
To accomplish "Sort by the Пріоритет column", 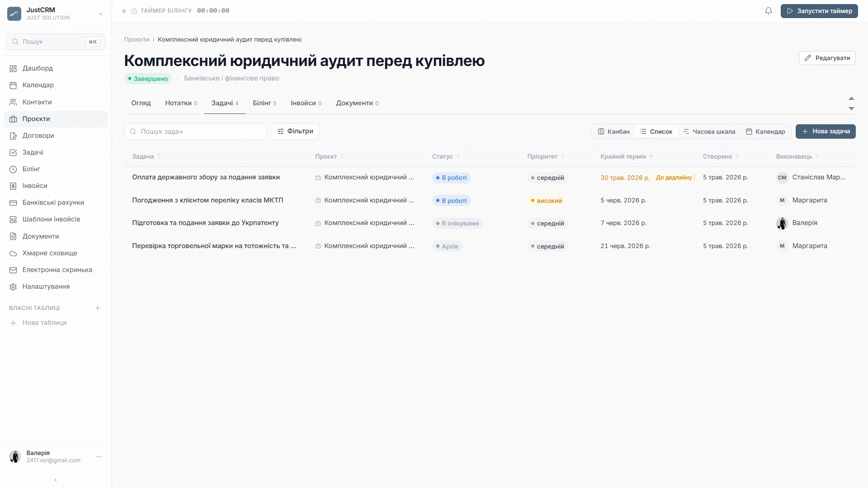I will [x=546, y=156].
